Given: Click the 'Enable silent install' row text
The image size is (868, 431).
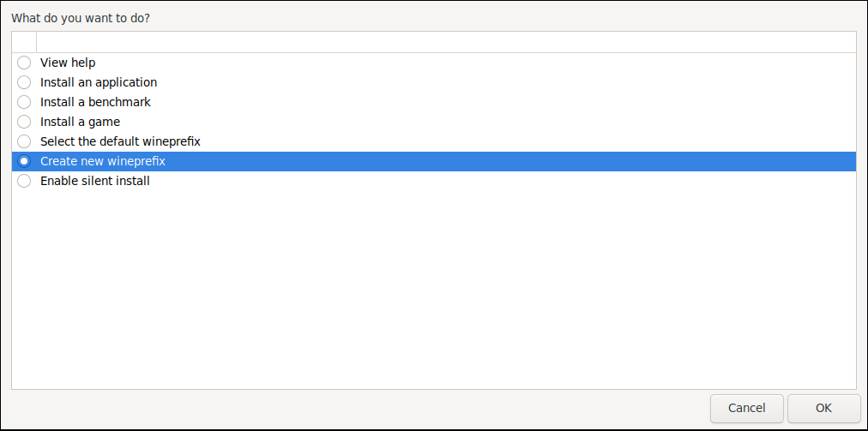Looking at the screenshot, I should point(95,181).
